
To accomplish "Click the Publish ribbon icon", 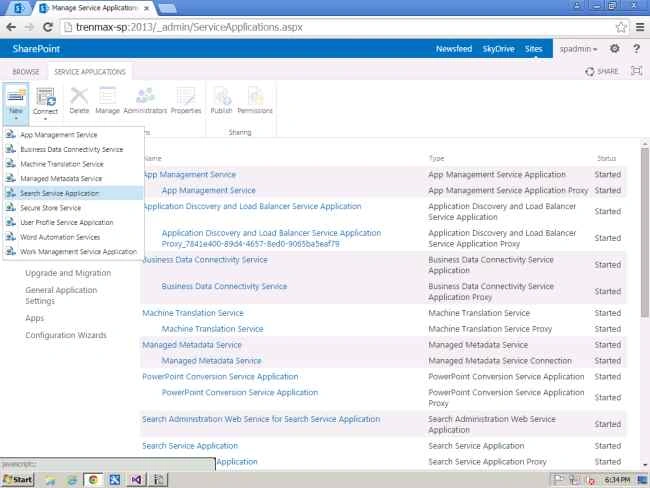I will click(222, 96).
